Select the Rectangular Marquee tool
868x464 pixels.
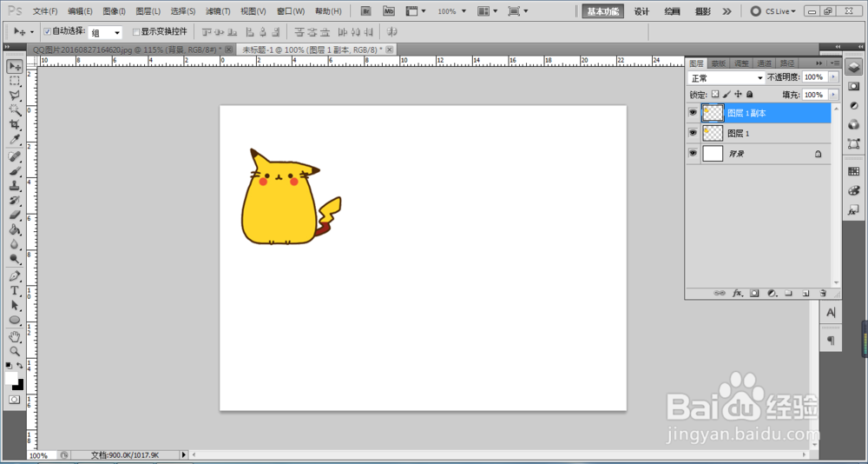point(15,82)
